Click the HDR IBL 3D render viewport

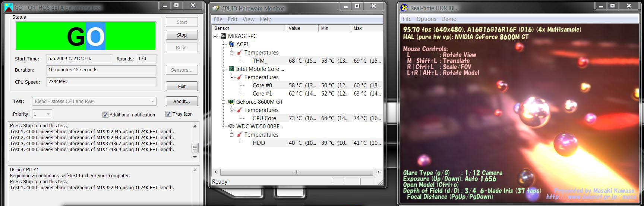520,113
